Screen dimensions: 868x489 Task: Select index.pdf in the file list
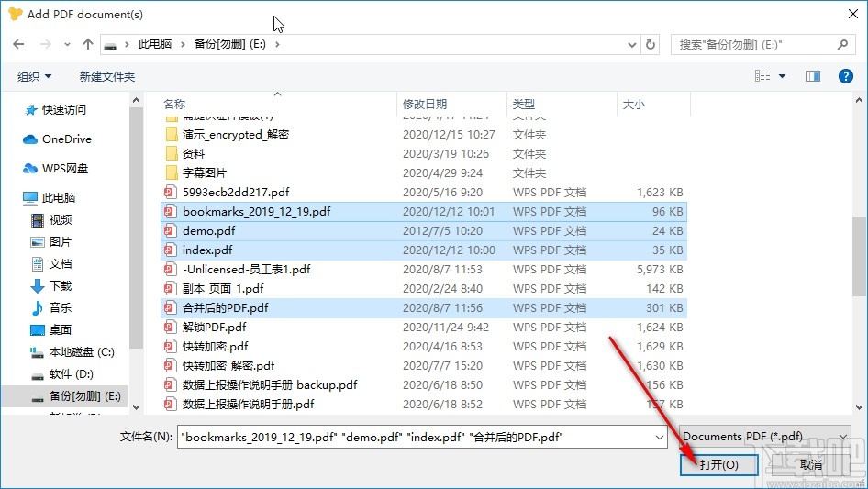pyautogui.click(x=424, y=250)
